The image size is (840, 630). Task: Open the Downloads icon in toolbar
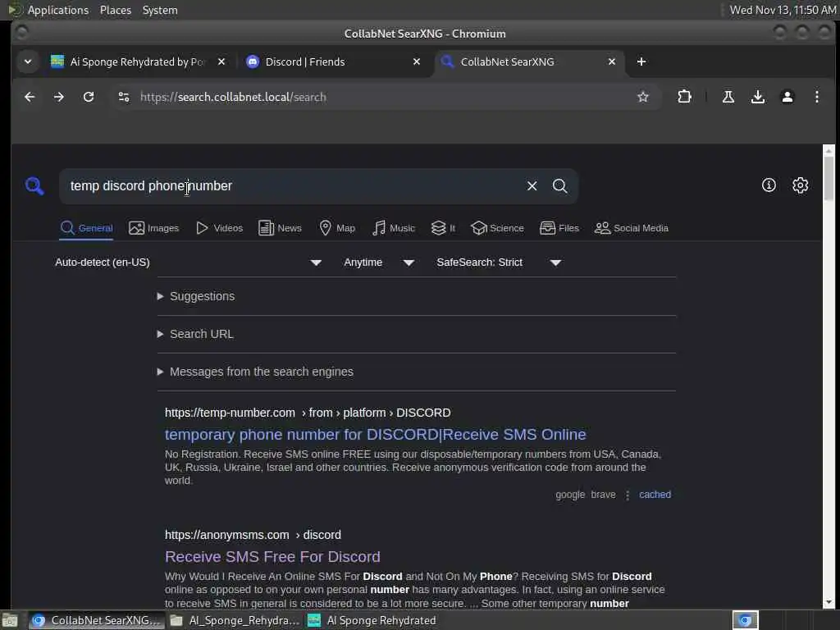pyautogui.click(x=757, y=97)
